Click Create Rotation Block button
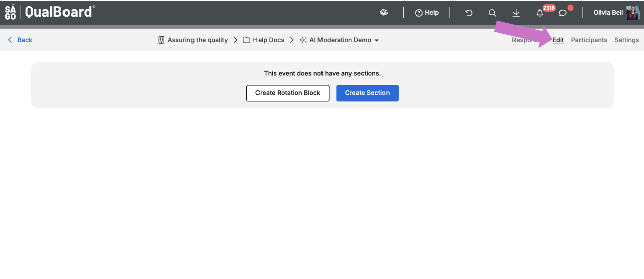This screenshot has height=279, width=644. coord(288,93)
